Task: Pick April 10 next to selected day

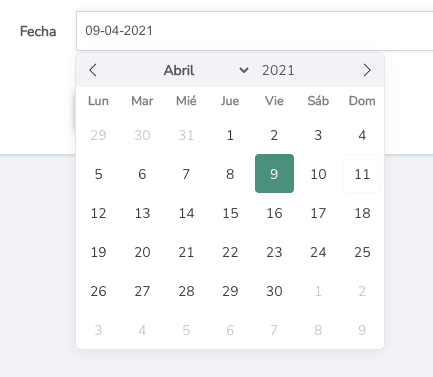Action: click(x=318, y=173)
